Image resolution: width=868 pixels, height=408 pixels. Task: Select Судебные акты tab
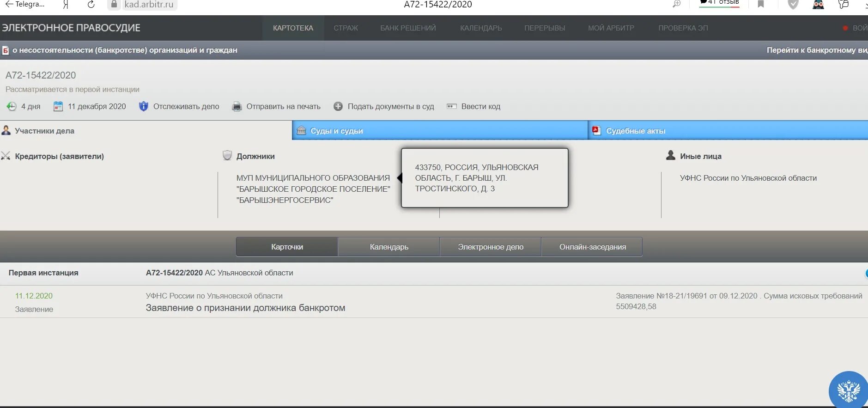point(728,131)
